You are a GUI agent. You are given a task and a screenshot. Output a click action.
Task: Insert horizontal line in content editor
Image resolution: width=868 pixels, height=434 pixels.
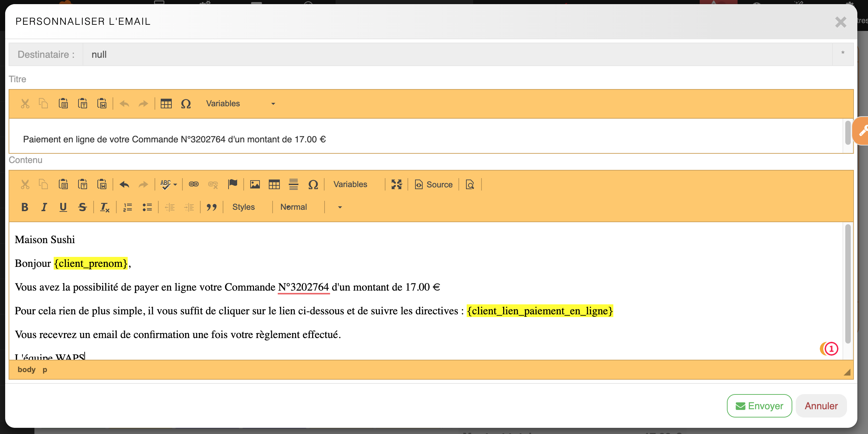(293, 185)
